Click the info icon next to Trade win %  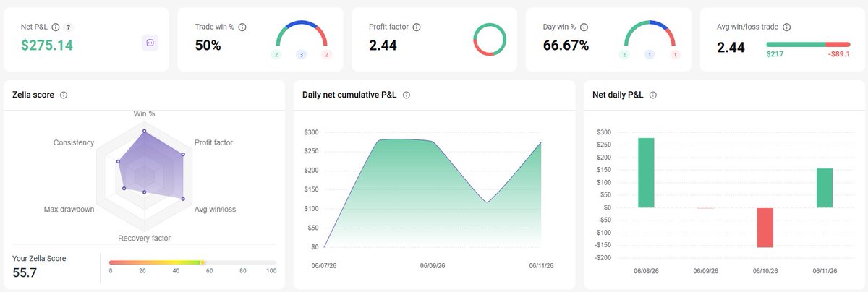242,27
